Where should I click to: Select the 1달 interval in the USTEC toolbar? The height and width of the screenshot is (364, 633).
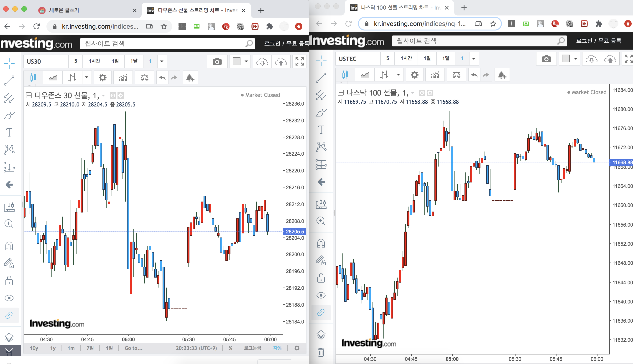[x=446, y=58]
